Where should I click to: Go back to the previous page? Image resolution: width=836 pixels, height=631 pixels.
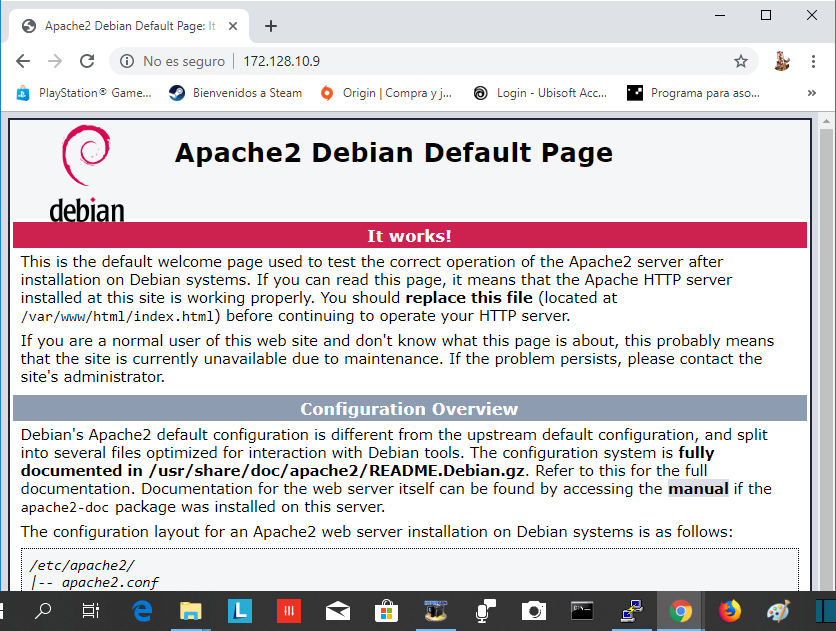pos(23,61)
